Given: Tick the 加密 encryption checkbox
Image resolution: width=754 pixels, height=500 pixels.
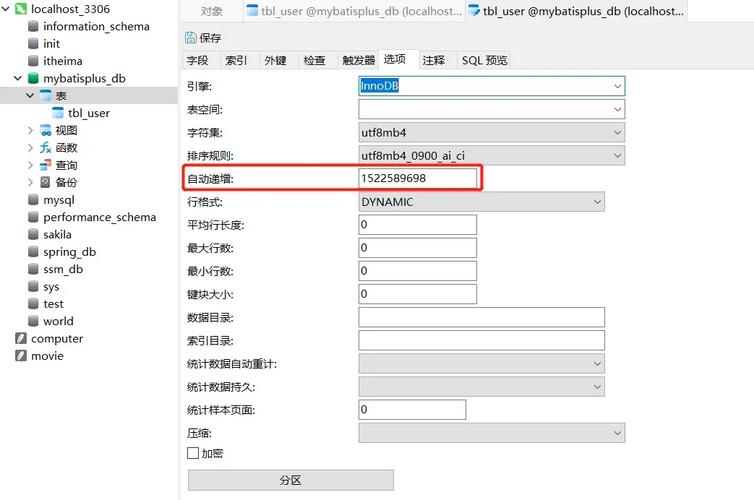Looking at the screenshot, I should [x=193, y=453].
